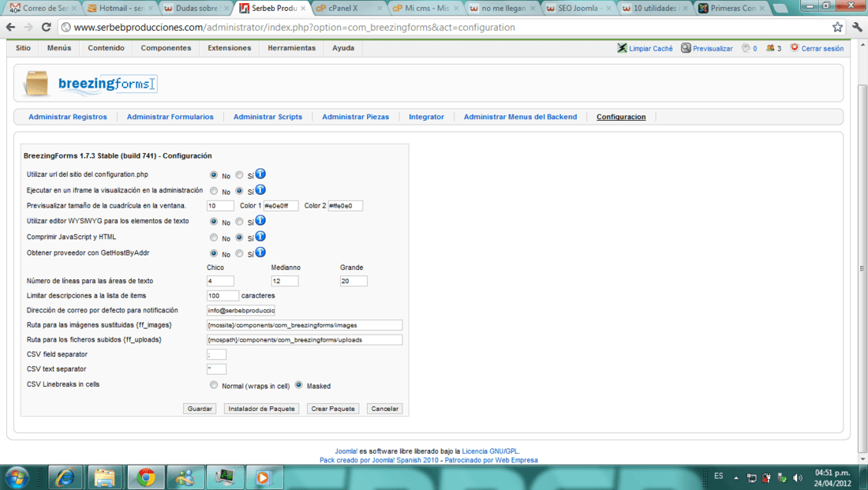Click Chrome icon in taskbar
Viewport: 868px width, 490px height.
[x=146, y=477]
